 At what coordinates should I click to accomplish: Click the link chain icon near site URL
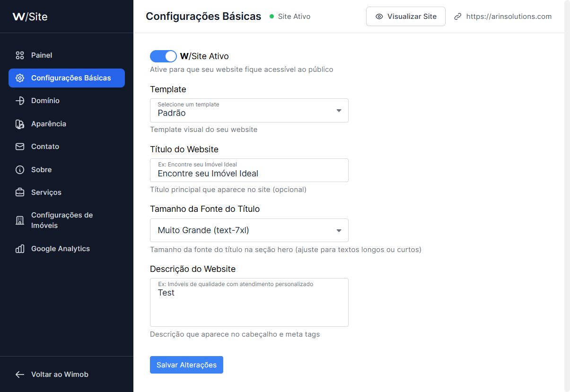pos(457,17)
